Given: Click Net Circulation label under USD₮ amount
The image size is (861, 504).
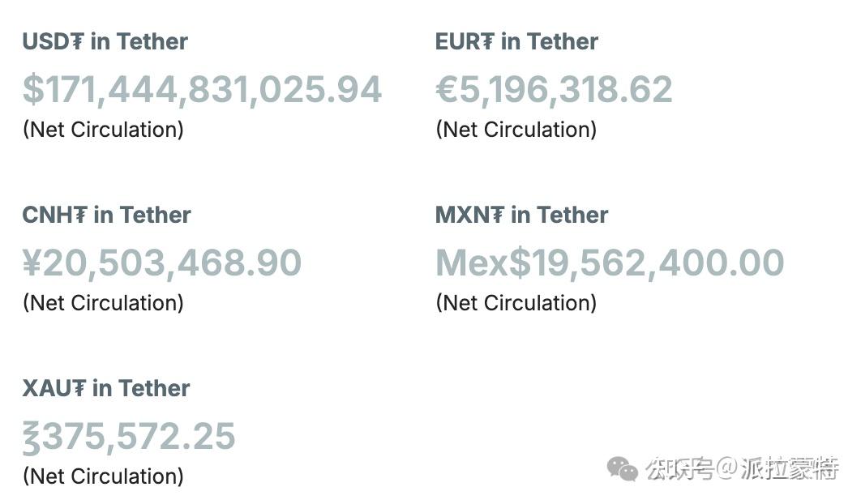Looking at the screenshot, I should 103,130.
